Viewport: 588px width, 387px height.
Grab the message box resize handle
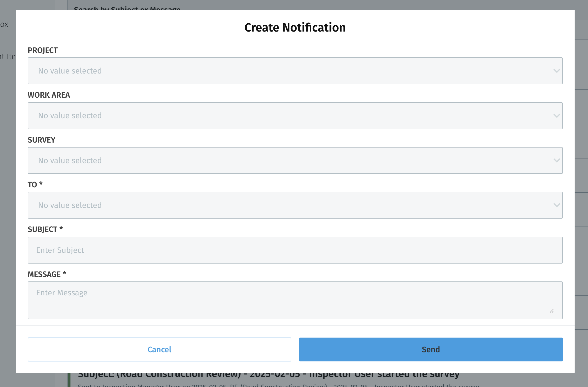pos(552,311)
